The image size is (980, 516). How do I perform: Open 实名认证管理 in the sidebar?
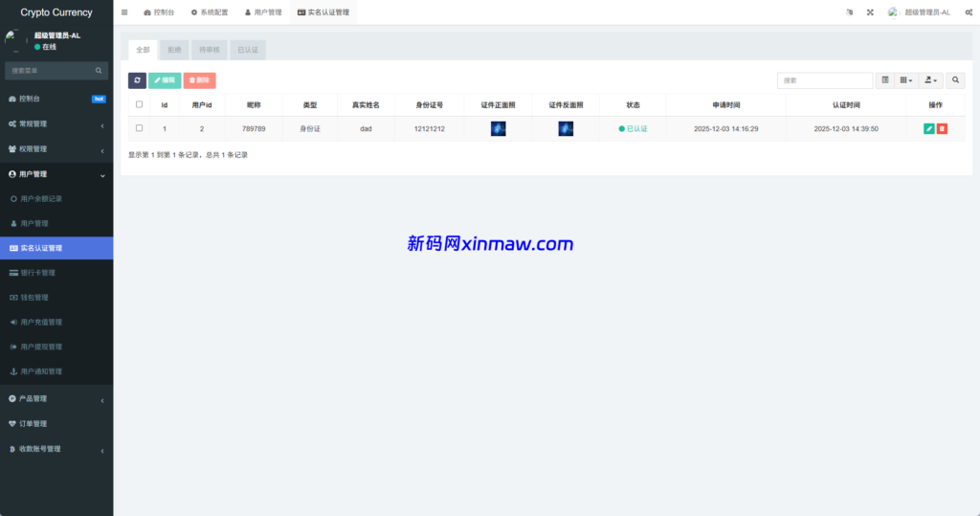(x=56, y=248)
